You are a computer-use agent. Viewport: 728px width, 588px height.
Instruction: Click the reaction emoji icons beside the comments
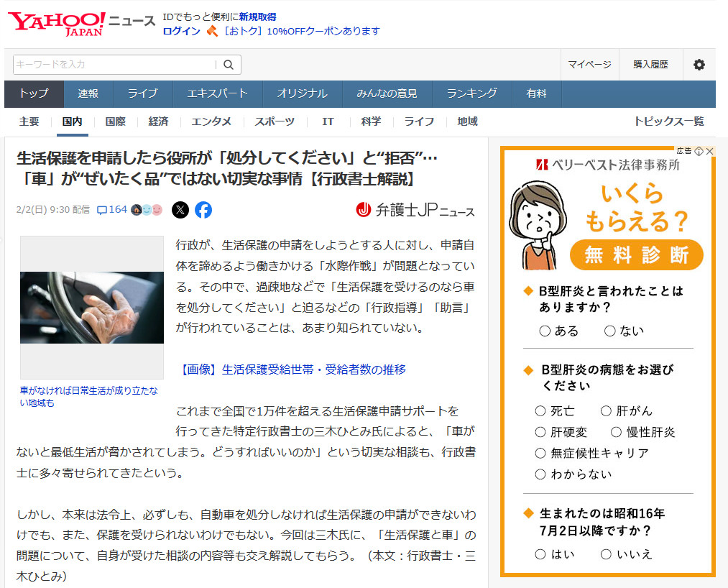coord(147,210)
